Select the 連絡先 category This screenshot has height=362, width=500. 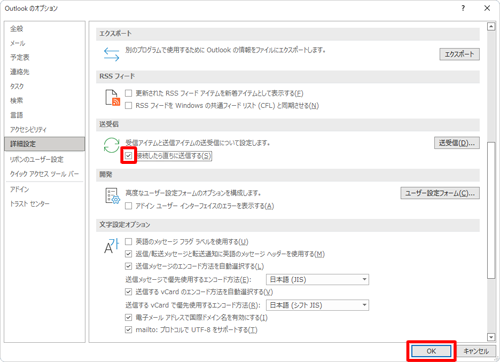click(x=45, y=72)
